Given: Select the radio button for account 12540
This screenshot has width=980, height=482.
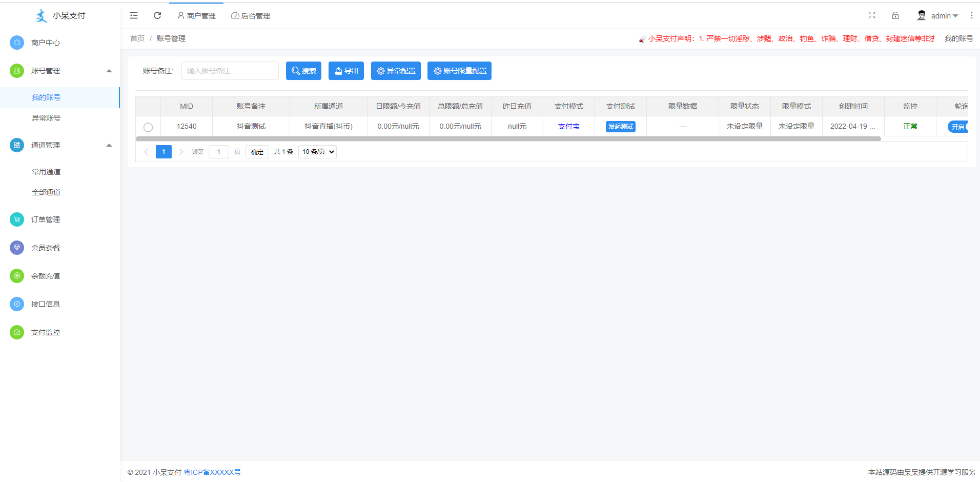Looking at the screenshot, I should [148, 127].
